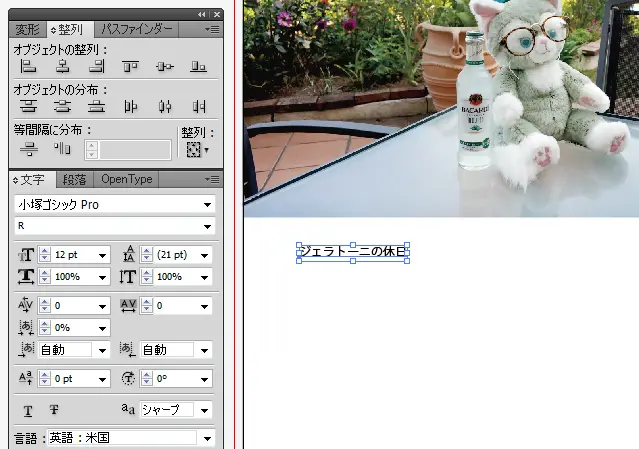639x449 pixels.
Task: Open the シャープ anti-aliasing dropdown
Action: [x=205, y=410]
